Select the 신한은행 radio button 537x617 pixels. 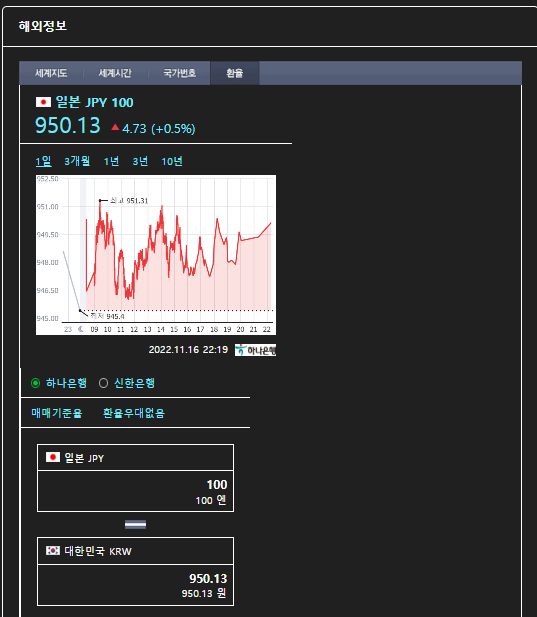[103, 383]
